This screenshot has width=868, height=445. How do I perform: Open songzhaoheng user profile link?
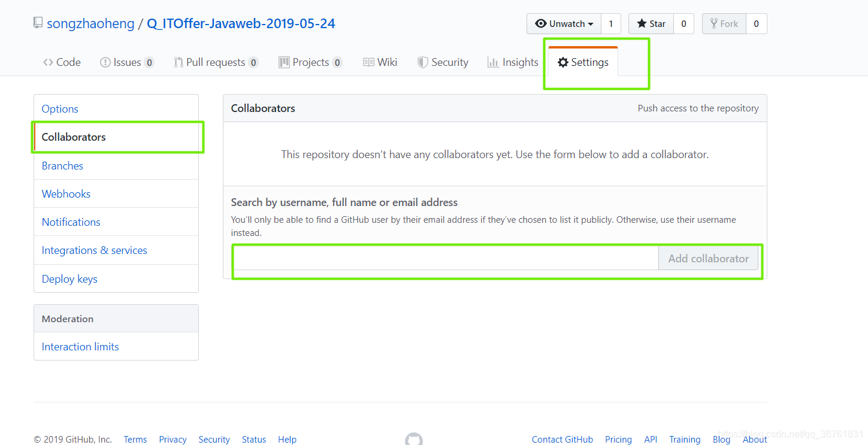(90, 23)
